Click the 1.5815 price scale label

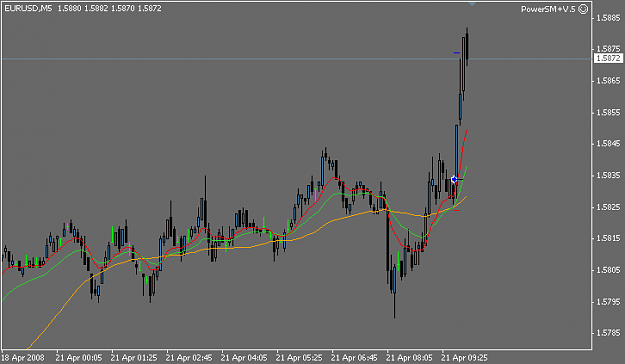tap(608, 238)
